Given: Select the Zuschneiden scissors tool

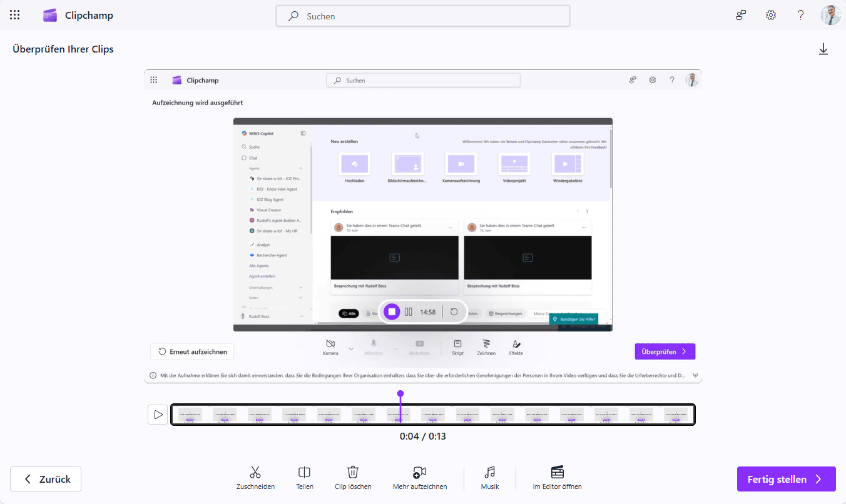Looking at the screenshot, I should tap(255, 478).
